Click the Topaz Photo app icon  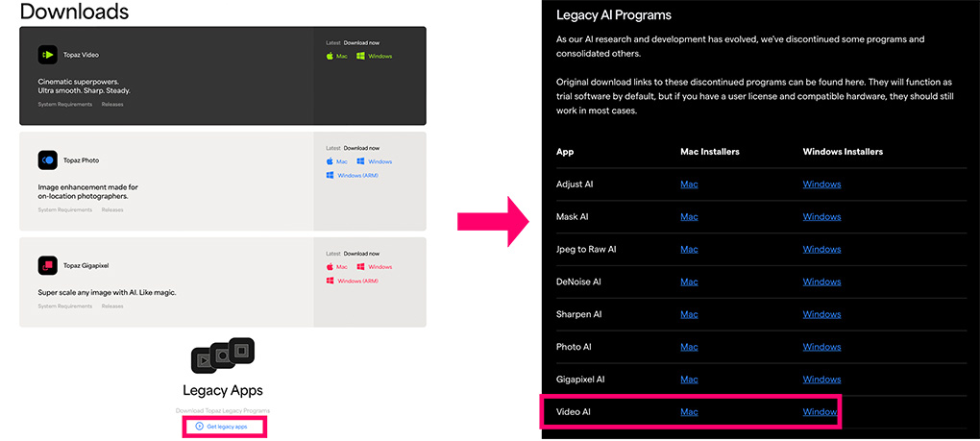48,160
